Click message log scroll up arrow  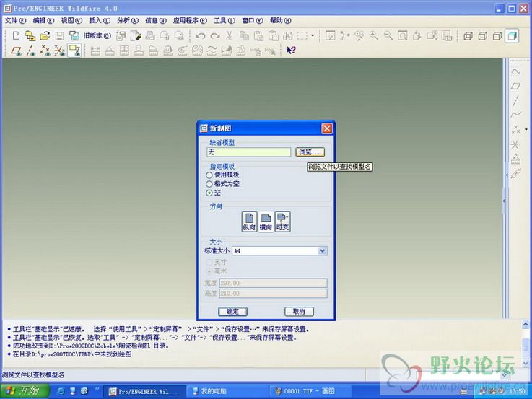click(x=526, y=325)
